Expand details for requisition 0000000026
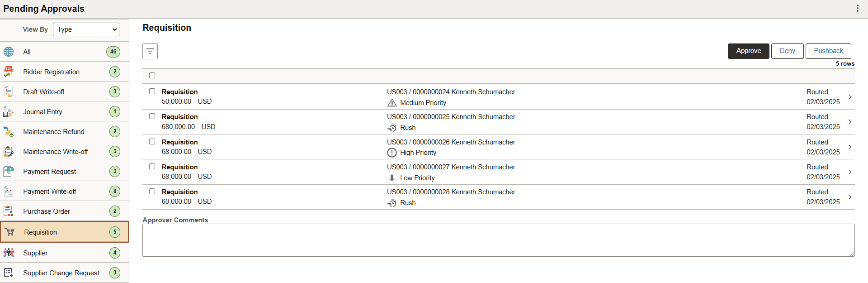The width and height of the screenshot is (868, 283). coord(851,147)
